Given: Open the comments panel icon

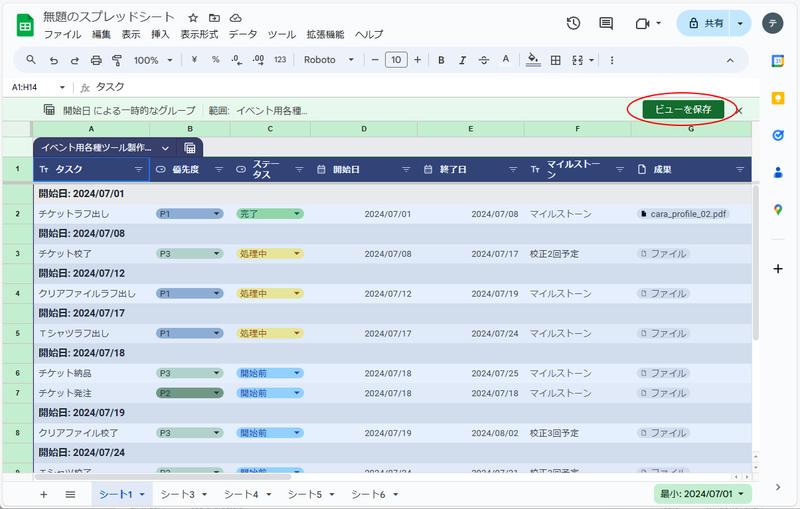Looking at the screenshot, I should coord(606,23).
